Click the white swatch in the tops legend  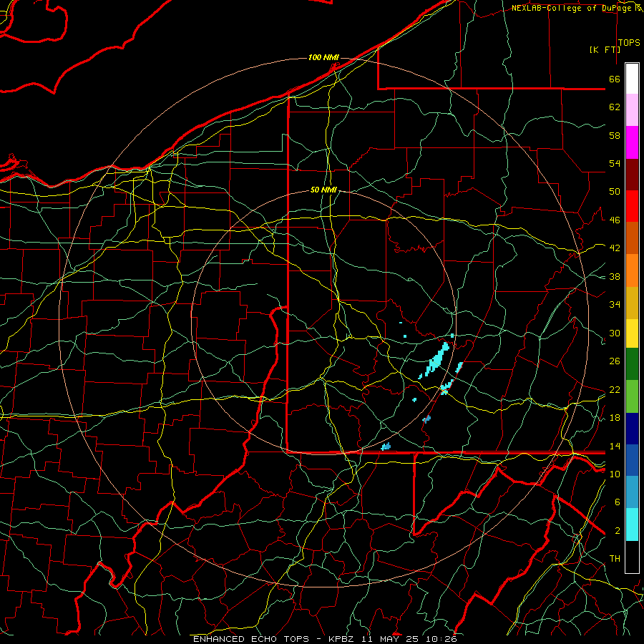pos(632,79)
